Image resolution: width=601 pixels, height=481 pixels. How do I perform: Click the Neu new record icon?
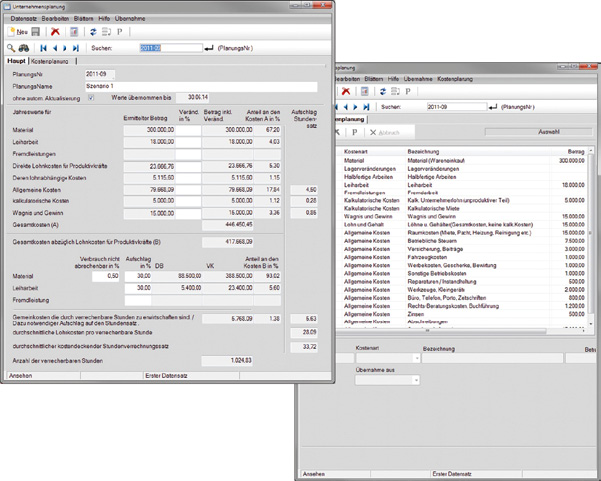(x=18, y=32)
